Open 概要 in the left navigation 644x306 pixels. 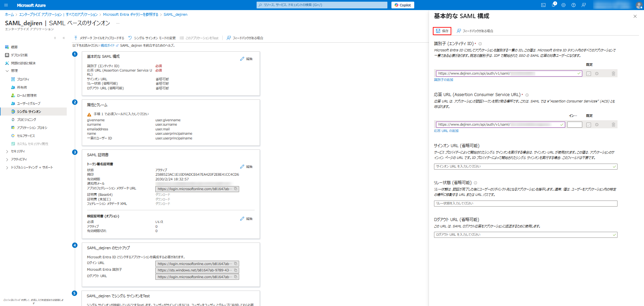click(x=14, y=47)
